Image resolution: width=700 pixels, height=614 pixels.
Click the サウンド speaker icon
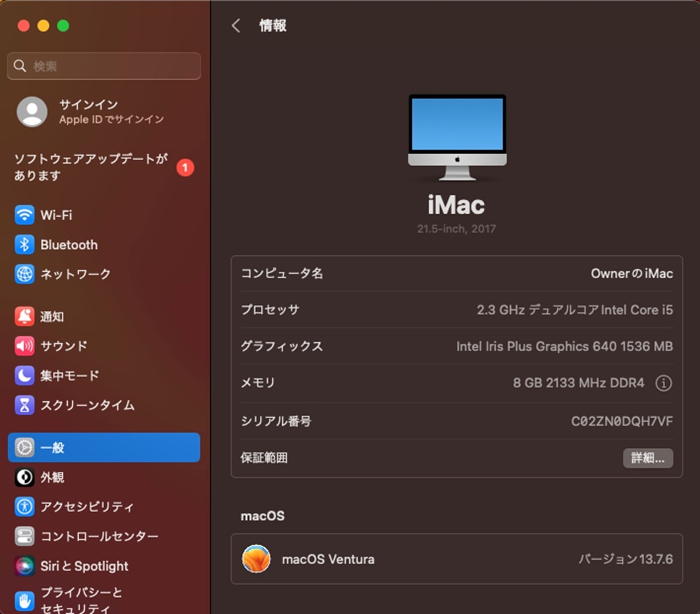(25, 346)
